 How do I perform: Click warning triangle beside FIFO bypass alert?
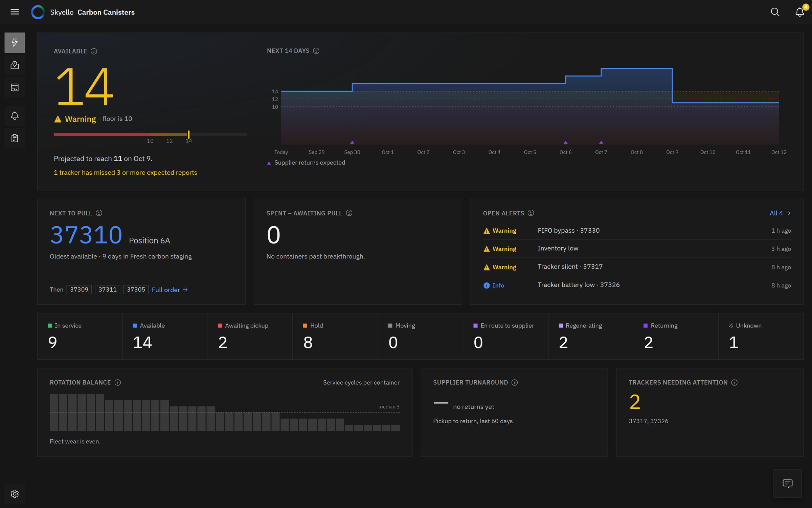coord(487,231)
